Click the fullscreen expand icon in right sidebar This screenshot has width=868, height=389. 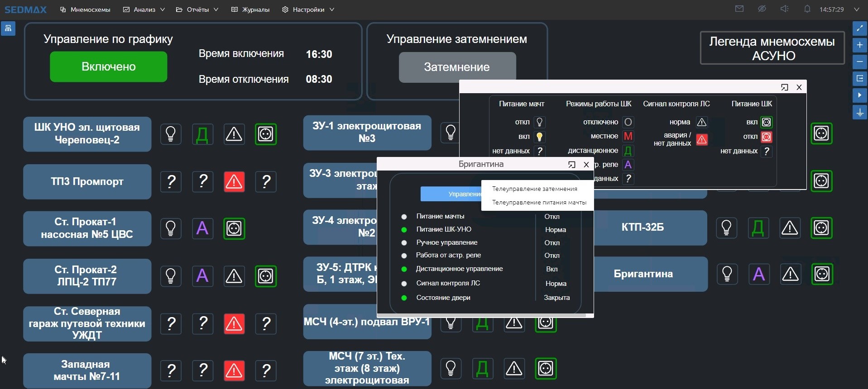pos(859,28)
